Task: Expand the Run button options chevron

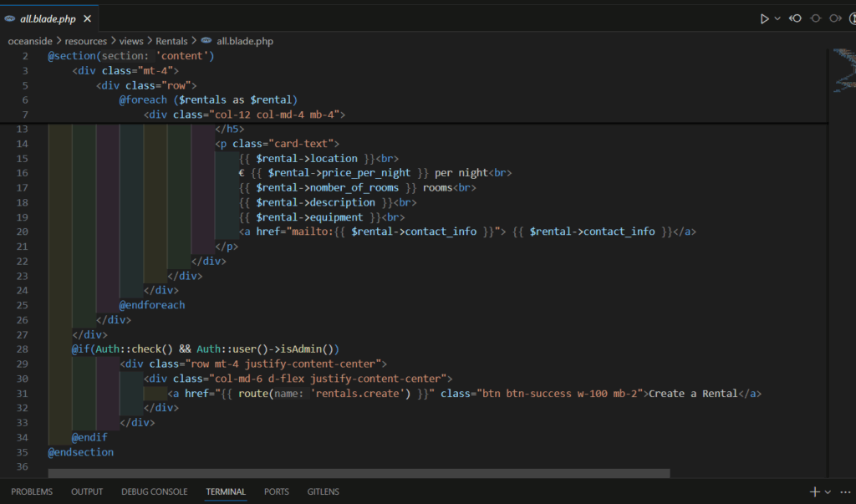Action: coord(777,18)
